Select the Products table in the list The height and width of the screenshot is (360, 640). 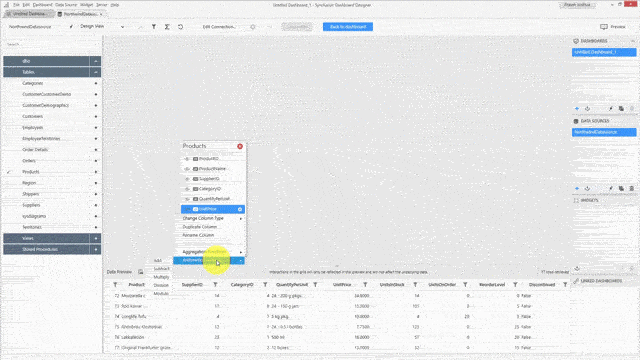[52, 172]
